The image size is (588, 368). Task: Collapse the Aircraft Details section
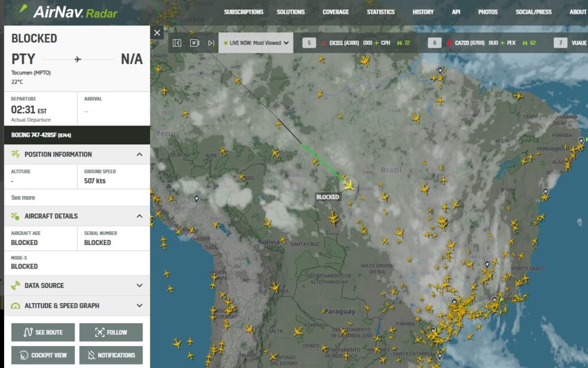140,216
